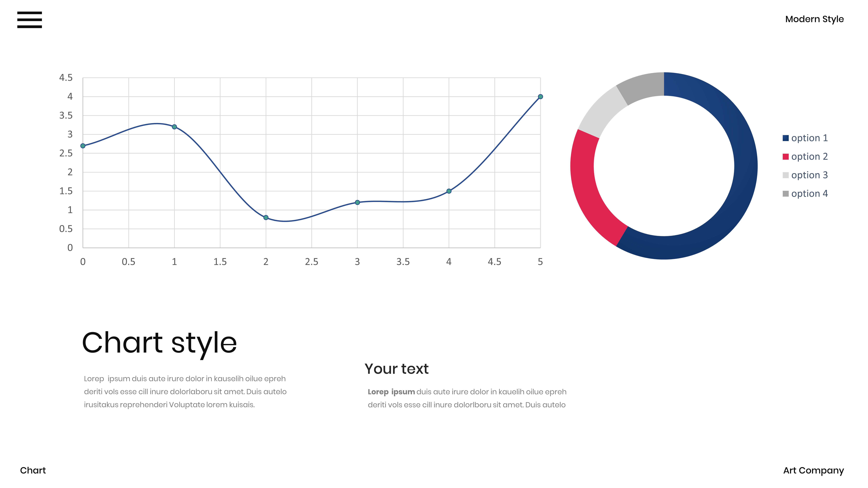Select the option 1 legend label
The image size is (868, 488).
coord(809,138)
